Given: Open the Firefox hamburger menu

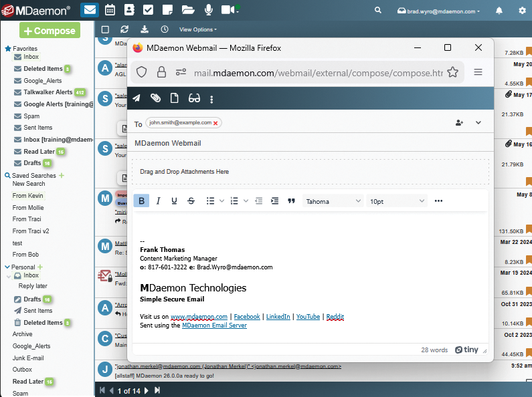Looking at the screenshot, I should (478, 72).
